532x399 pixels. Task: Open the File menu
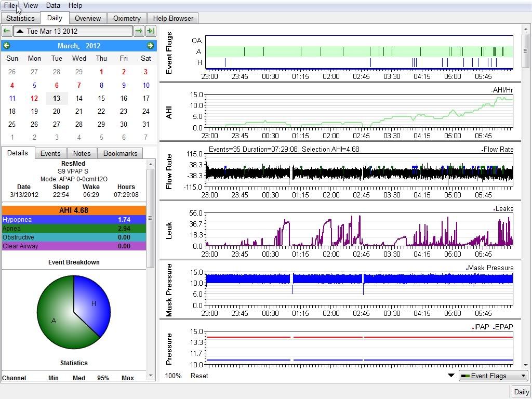tap(9, 5)
